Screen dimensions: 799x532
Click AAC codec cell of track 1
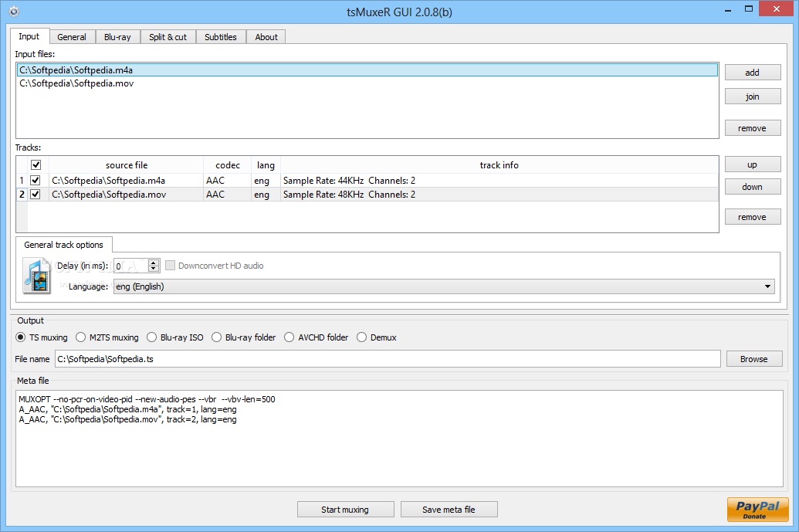[227, 181]
